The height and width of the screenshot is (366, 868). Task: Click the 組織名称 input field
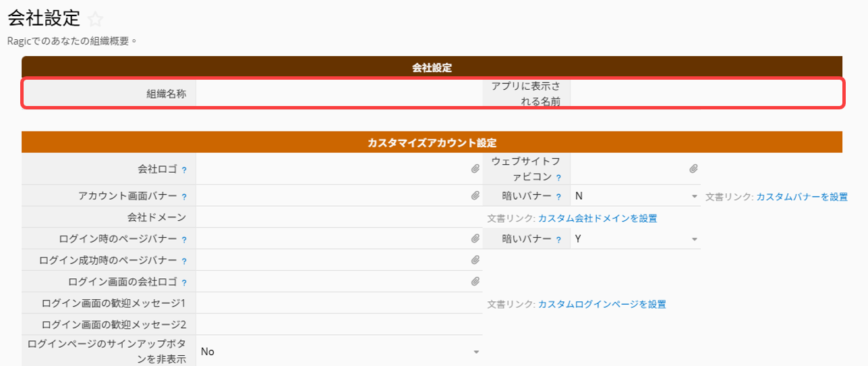tap(339, 94)
